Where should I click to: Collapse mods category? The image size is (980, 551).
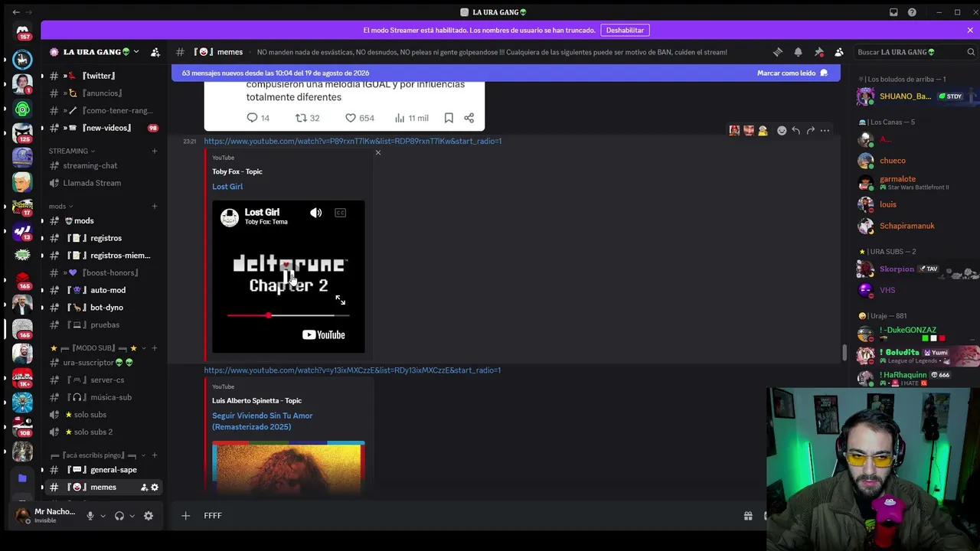click(x=61, y=206)
